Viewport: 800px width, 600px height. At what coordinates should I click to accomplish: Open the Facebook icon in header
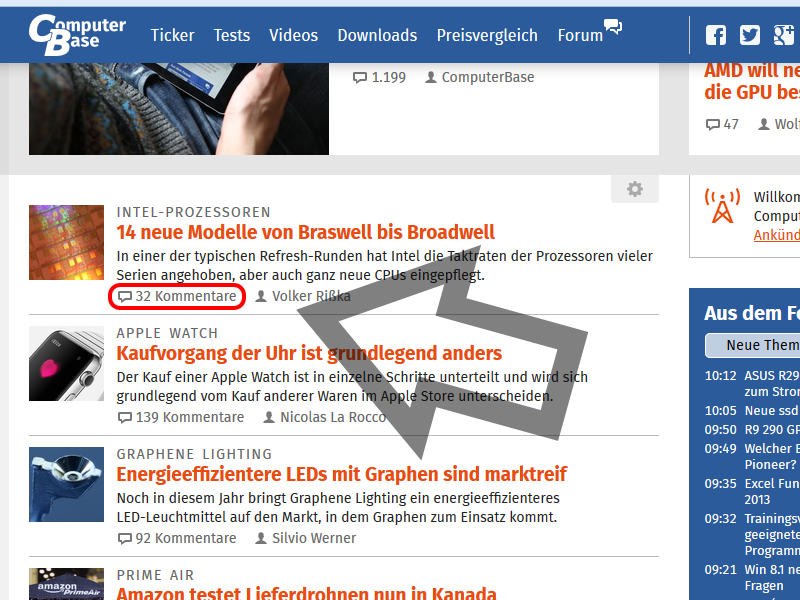click(x=716, y=35)
